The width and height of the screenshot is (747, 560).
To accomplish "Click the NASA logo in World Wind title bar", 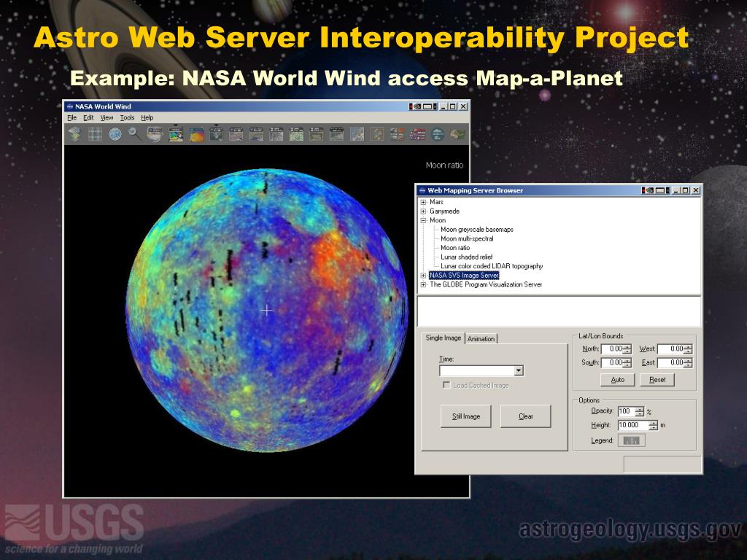I will pos(69,106).
